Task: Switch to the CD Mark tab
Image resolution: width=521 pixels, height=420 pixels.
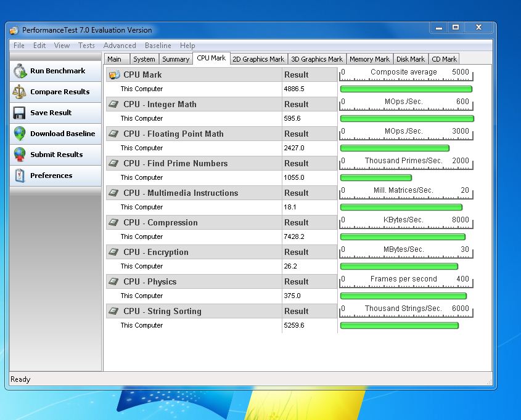Action: [x=445, y=59]
